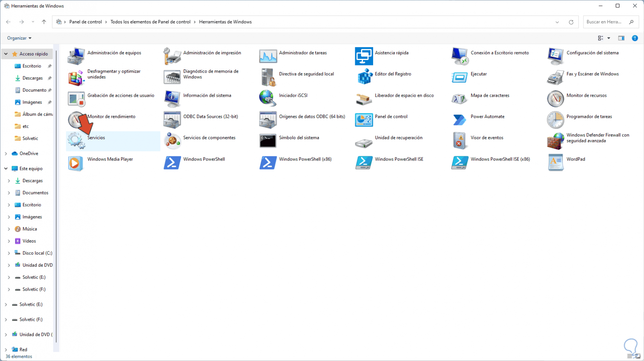Open the WordPad icon
644x361 pixels.
[555, 162]
